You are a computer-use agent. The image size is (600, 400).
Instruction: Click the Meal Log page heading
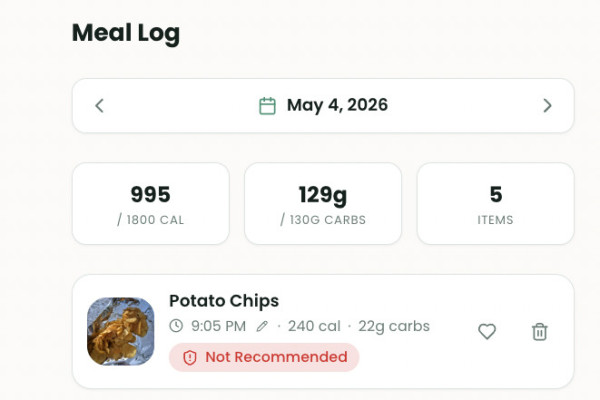point(126,34)
